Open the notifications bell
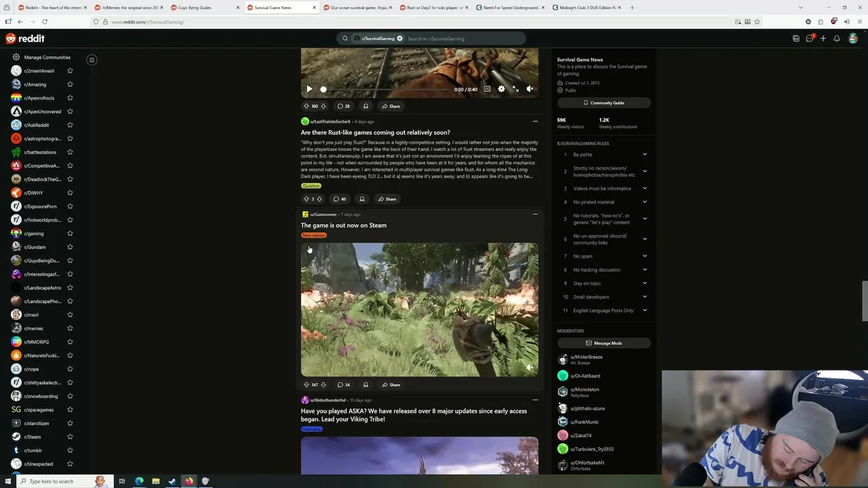Image resolution: width=868 pixels, height=488 pixels. point(836,39)
